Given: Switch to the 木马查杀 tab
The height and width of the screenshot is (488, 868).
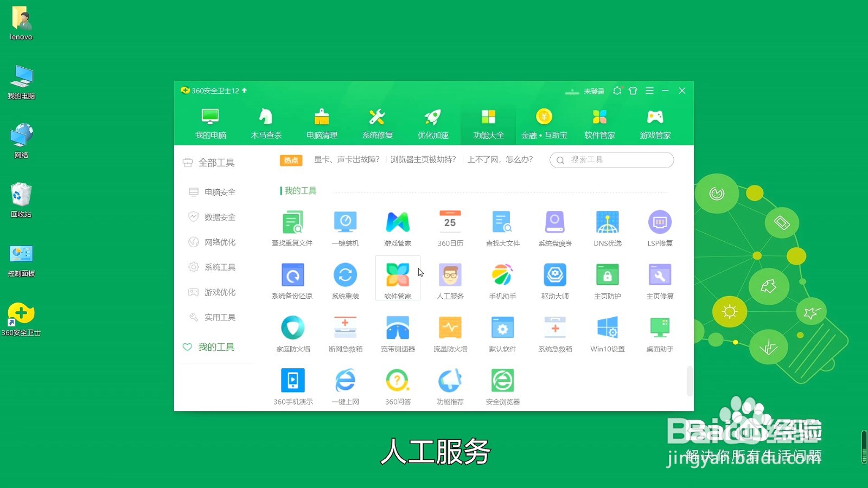Looking at the screenshot, I should [266, 124].
